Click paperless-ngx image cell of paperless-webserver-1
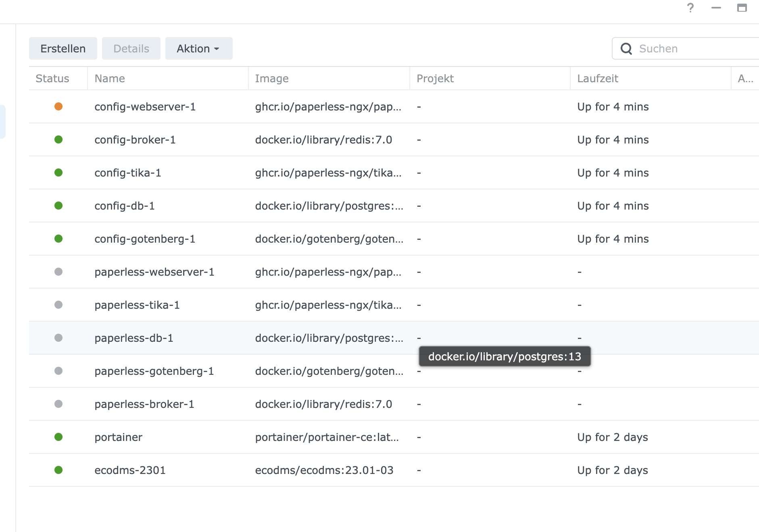Viewport: 759px width, 532px height. click(x=328, y=272)
